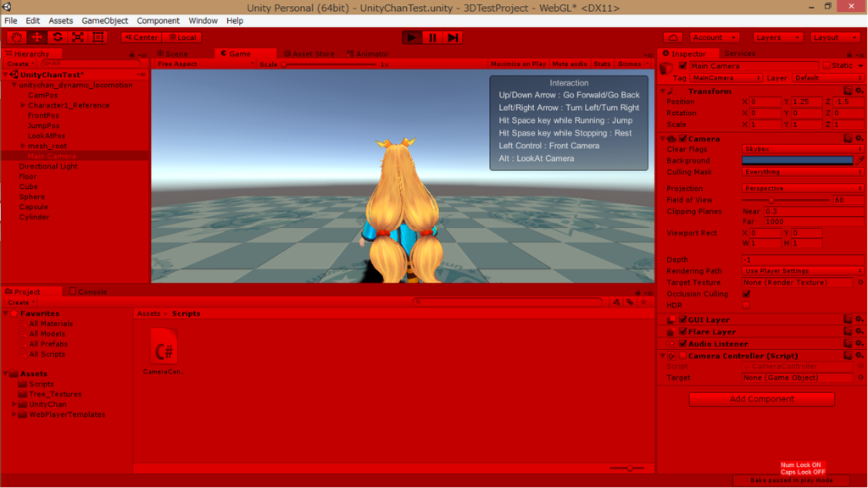Click the Stats button
Viewport: 868px width, 488px height.
pyautogui.click(x=603, y=64)
